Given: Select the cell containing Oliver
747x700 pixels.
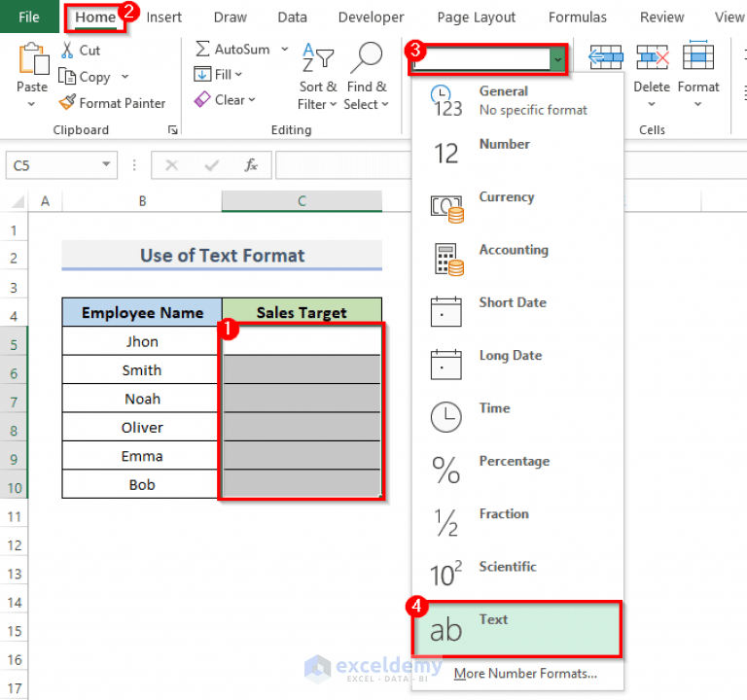Looking at the screenshot, I should (142, 427).
